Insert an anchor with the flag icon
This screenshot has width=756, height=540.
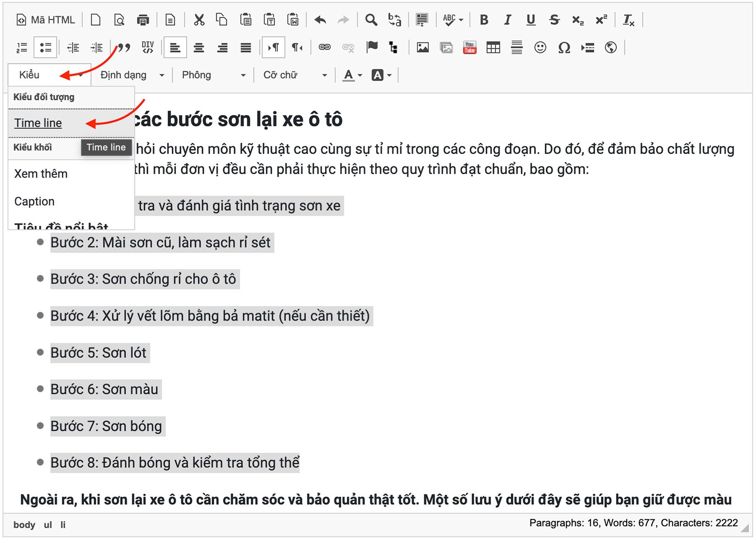(372, 47)
